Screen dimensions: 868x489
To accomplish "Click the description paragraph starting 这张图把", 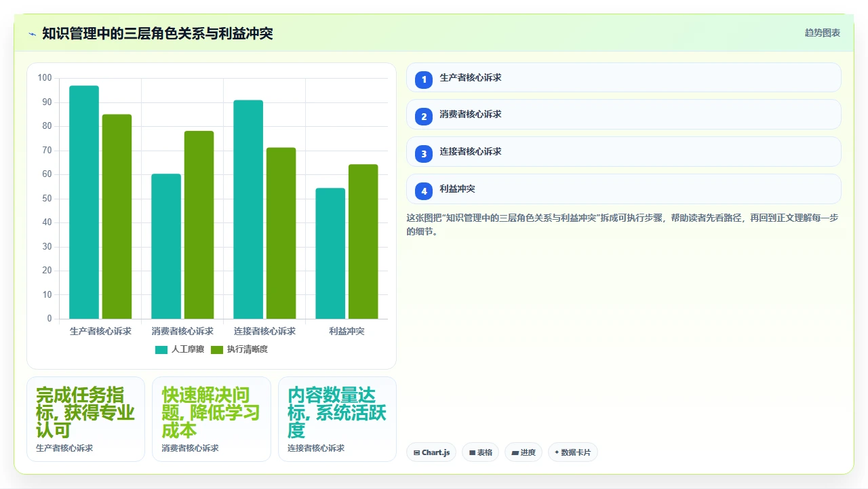I will (623, 224).
